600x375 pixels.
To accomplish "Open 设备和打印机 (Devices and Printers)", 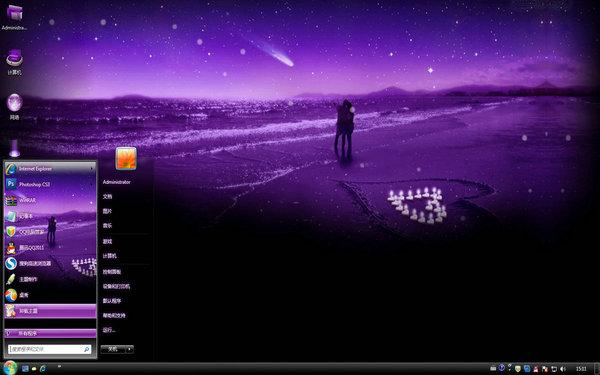I will pyautogui.click(x=116, y=286).
